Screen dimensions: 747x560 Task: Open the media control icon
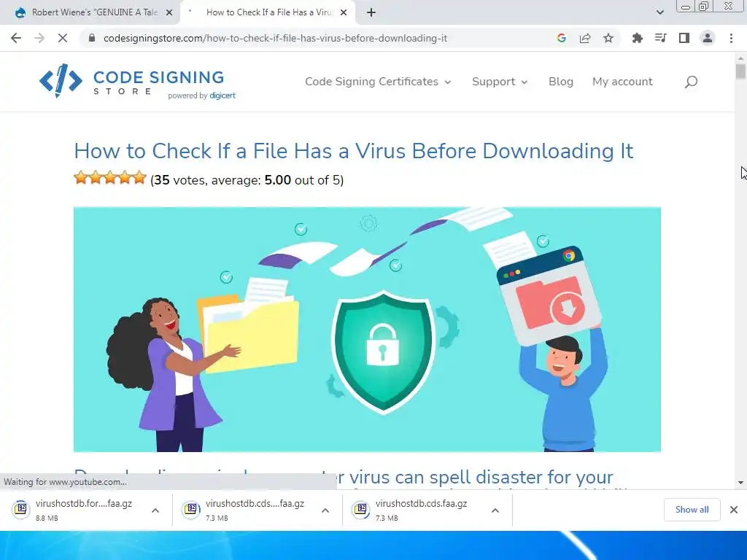661,38
